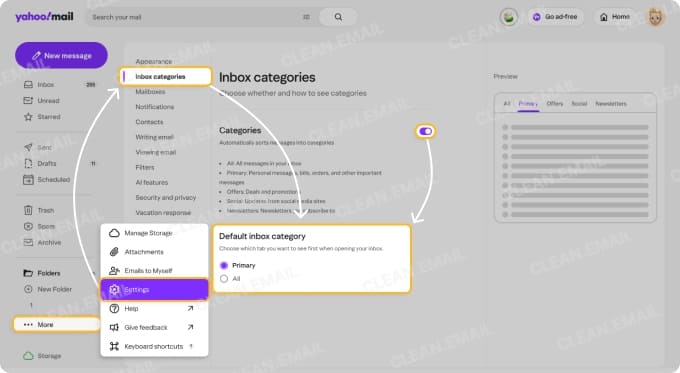Click the Give feedback external link arrow
This screenshot has width=680, height=373.
190,327
